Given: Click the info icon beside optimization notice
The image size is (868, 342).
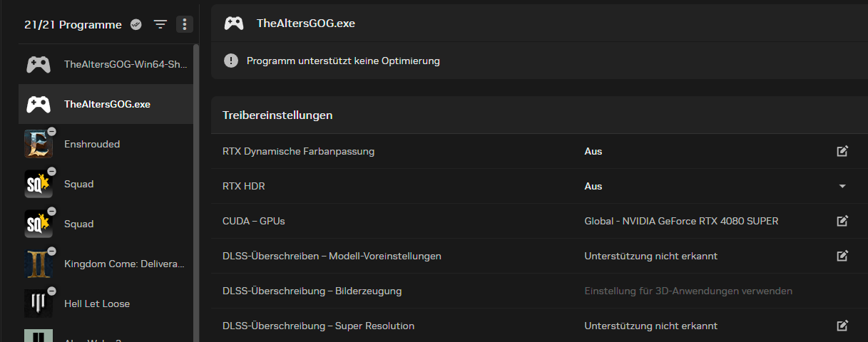Looking at the screenshot, I should (x=231, y=61).
